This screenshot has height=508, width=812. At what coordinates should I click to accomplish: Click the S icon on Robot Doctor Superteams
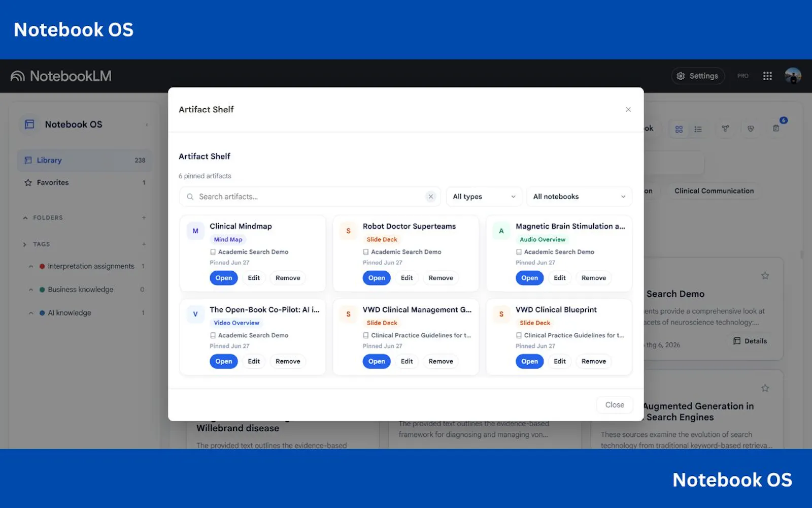348,231
